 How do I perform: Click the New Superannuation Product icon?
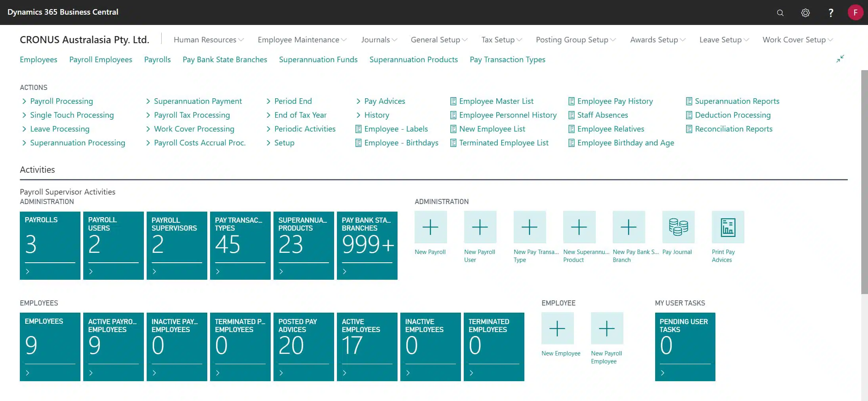[x=579, y=227]
